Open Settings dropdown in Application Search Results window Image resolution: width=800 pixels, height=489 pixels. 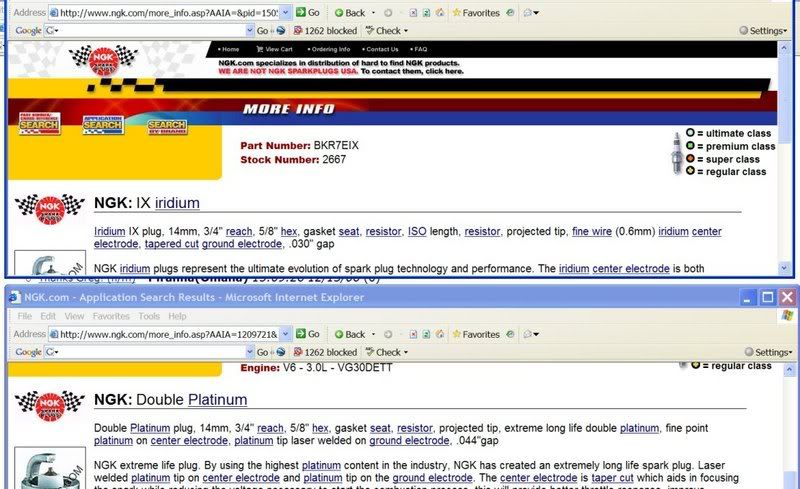790,353
